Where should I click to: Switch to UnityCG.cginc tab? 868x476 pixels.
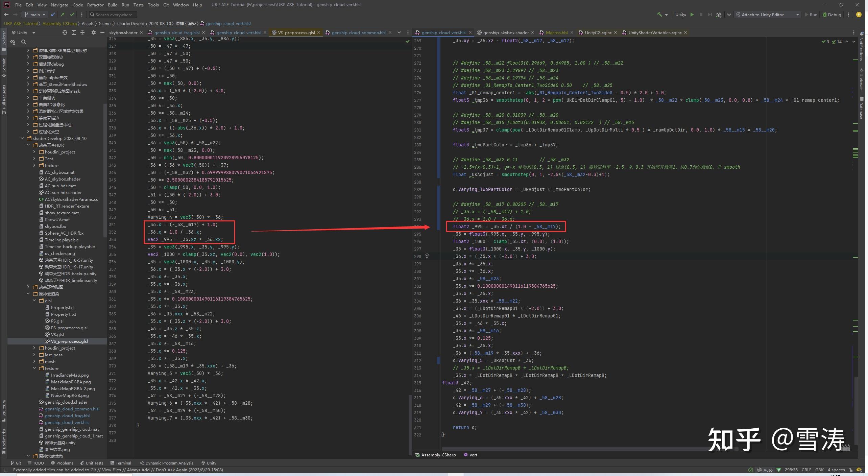598,32
